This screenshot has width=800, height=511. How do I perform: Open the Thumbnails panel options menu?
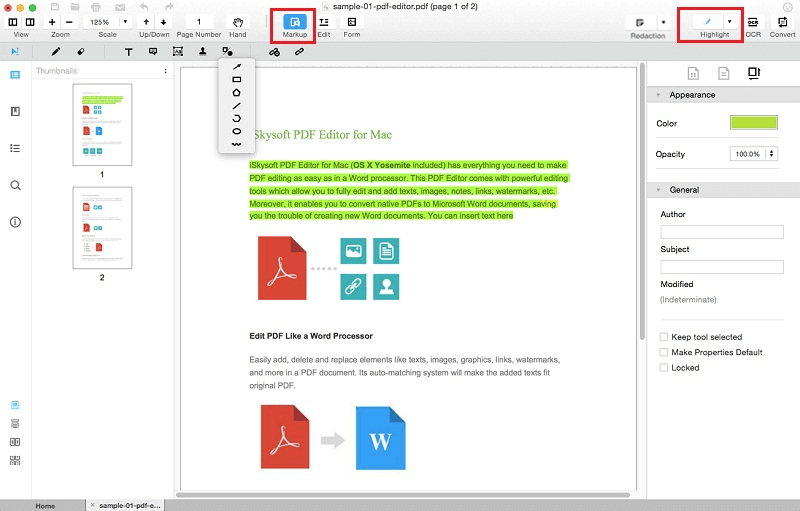click(165, 71)
